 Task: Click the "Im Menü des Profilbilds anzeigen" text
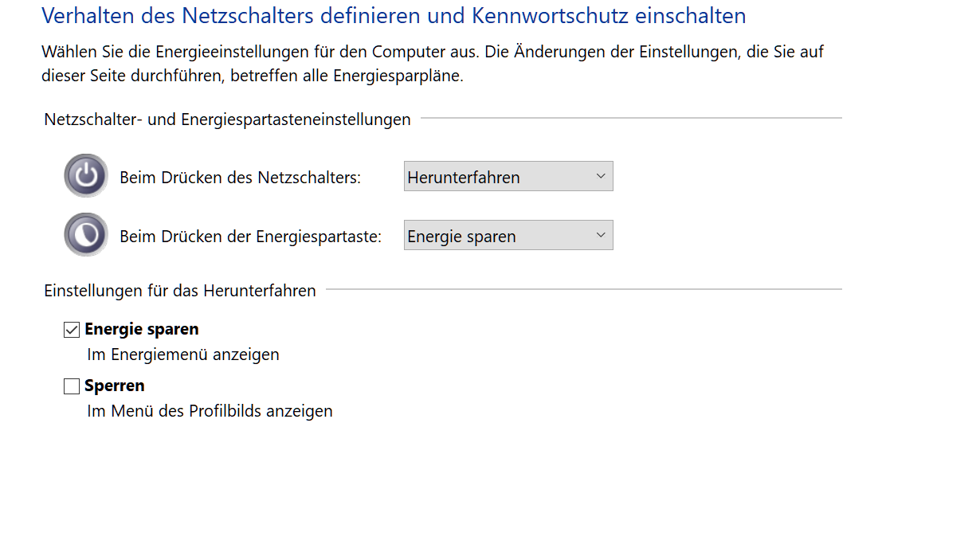(x=210, y=411)
